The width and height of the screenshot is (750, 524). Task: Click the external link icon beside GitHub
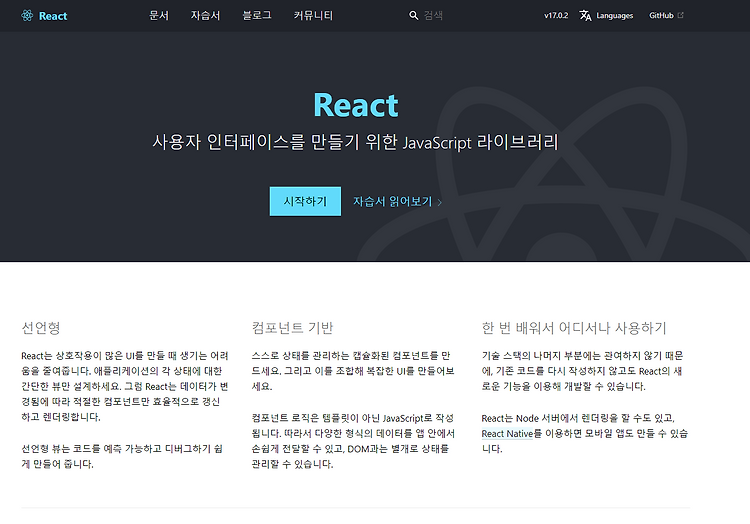pyautogui.click(x=681, y=15)
